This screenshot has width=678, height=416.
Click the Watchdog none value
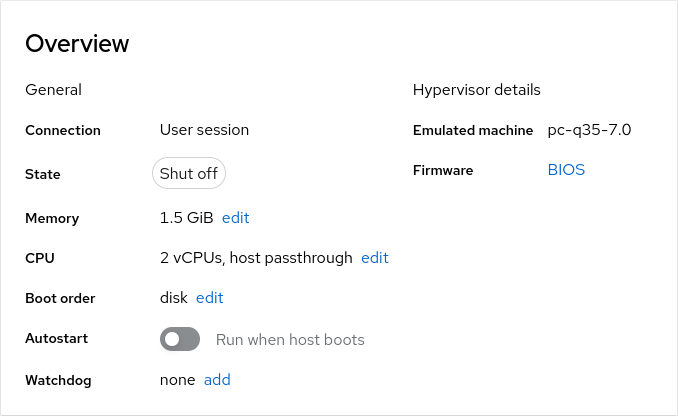click(x=177, y=380)
